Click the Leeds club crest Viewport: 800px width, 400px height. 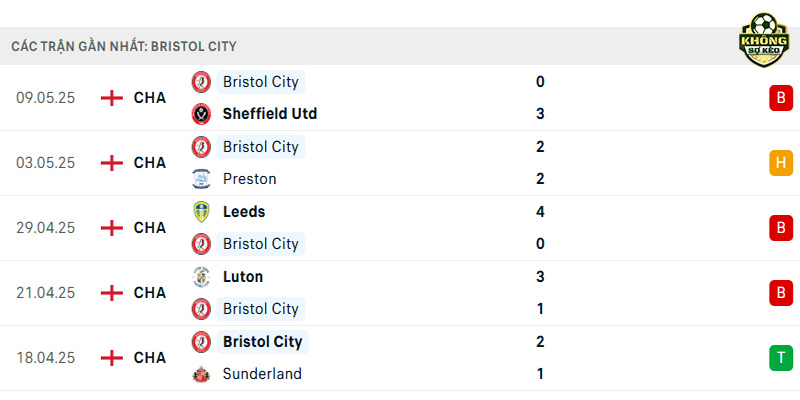pos(201,212)
